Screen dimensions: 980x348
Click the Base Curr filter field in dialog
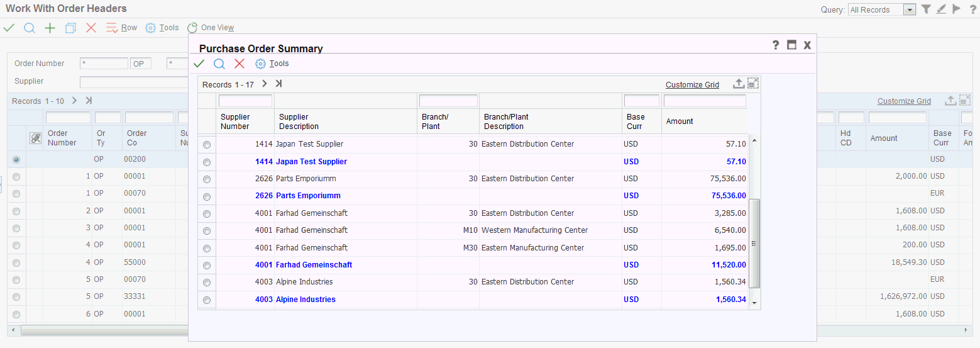(642, 101)
